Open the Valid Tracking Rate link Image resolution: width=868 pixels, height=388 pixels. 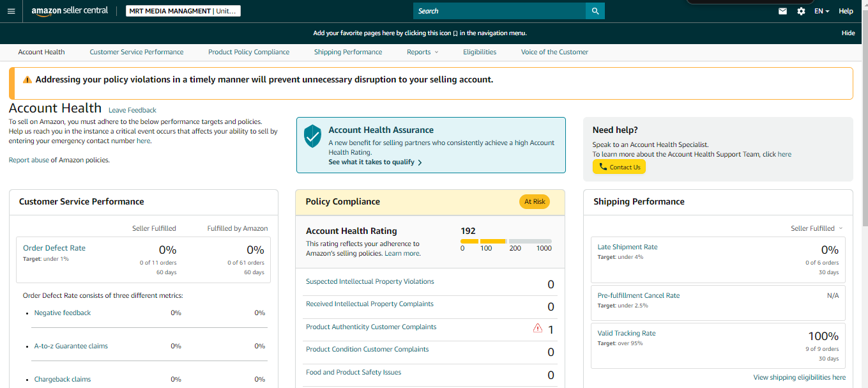coord(627,333)
